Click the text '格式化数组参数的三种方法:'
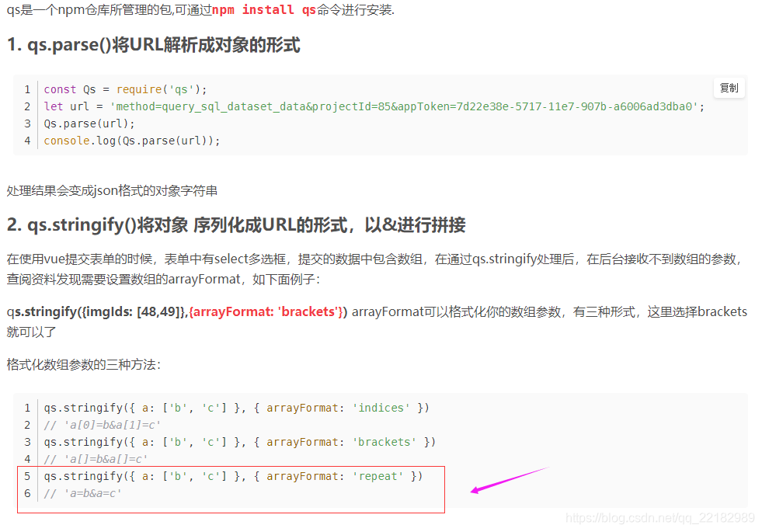 click(x=84, y=364)
